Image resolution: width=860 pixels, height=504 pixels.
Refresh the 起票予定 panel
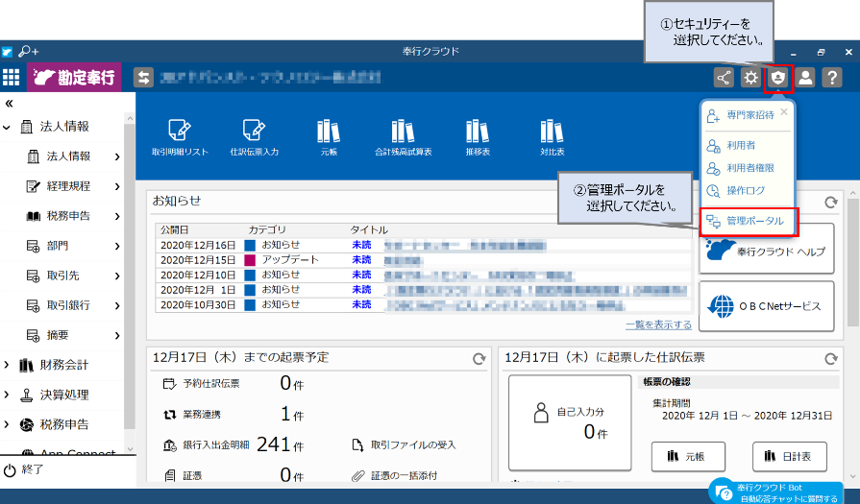coord(479,359)
